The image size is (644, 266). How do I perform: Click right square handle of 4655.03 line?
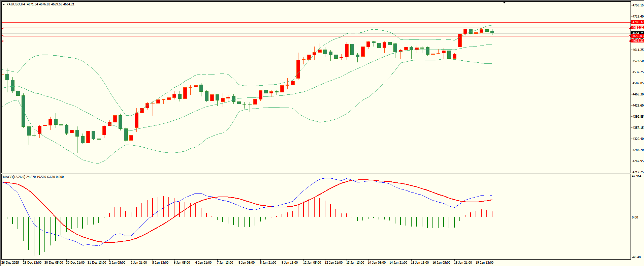(630, 36)
